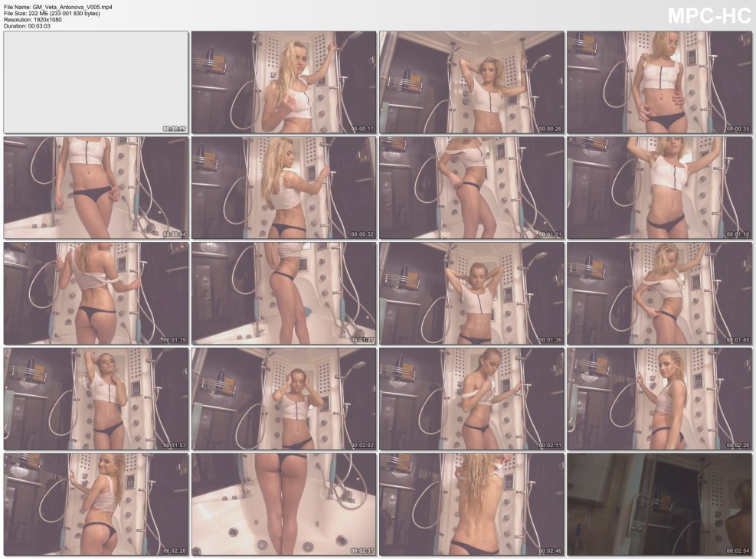Choose the frame at timestamp 00:02:20
The image size is (756, 559).
tap(659, 398)
